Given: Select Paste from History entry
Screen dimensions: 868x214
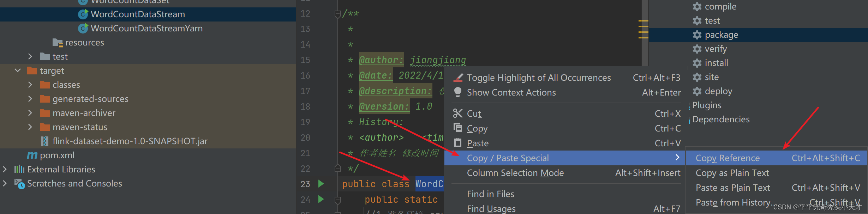Looking at the screenshot, I should click(776, 203).
